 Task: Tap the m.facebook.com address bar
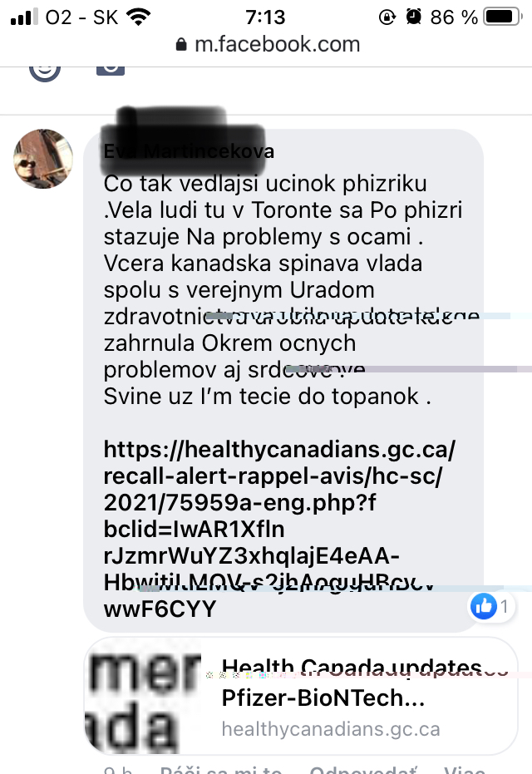tap(268, 45)
